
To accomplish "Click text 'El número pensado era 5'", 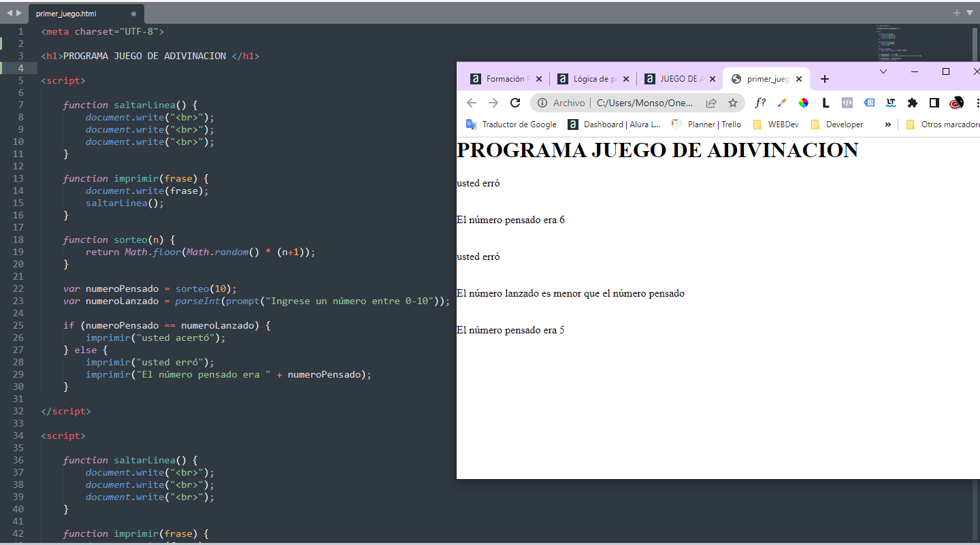I will coord(510,330).
